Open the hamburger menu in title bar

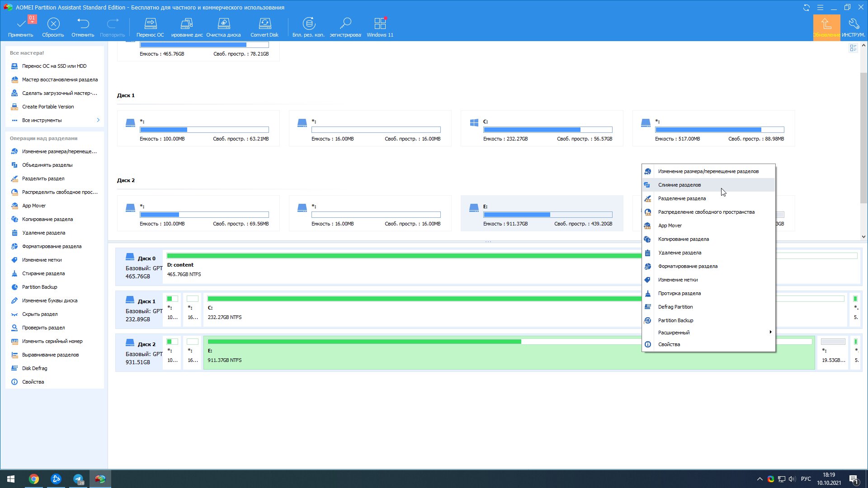pos(820,8)
